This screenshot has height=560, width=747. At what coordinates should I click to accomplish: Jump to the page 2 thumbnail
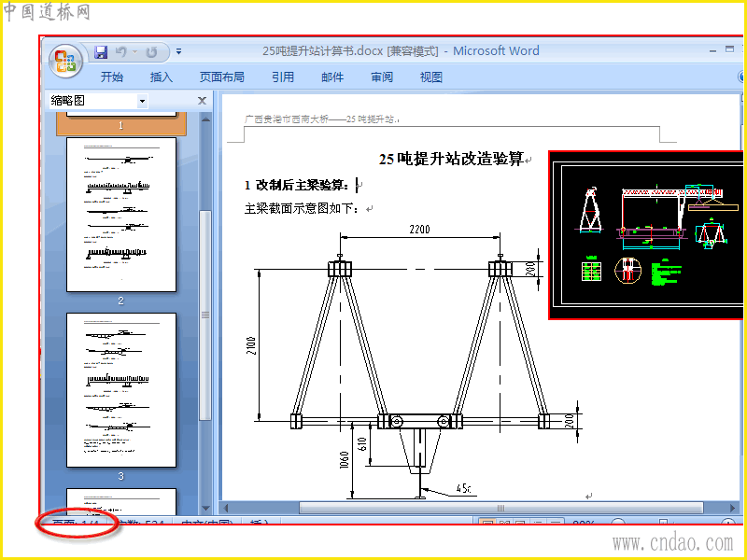click(x=121, y=215)
